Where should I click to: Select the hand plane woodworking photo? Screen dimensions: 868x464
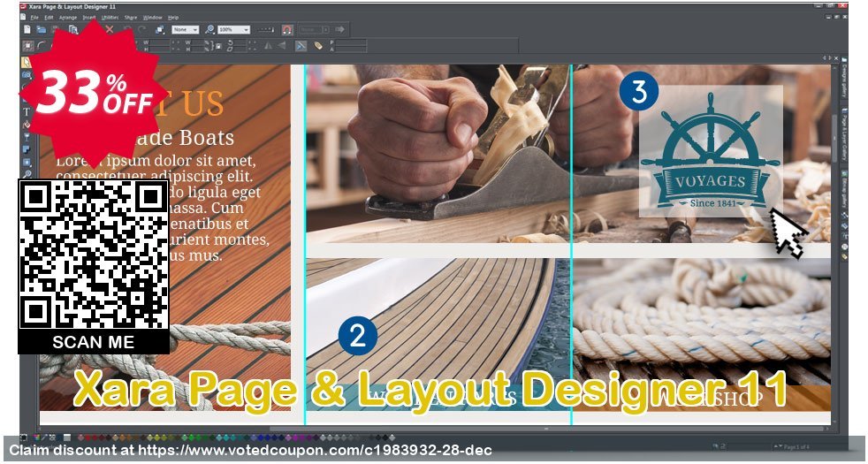(x=438, y=154)
